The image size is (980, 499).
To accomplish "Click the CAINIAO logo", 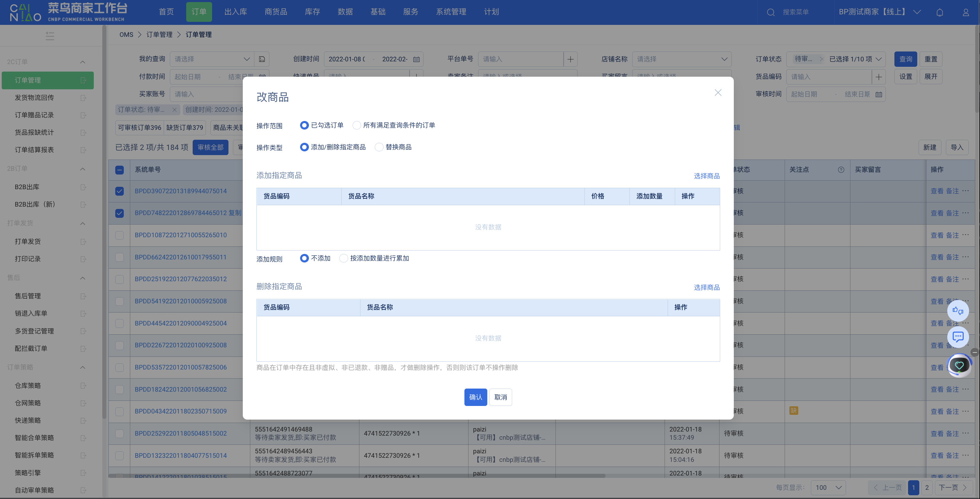I will (25, 12).
